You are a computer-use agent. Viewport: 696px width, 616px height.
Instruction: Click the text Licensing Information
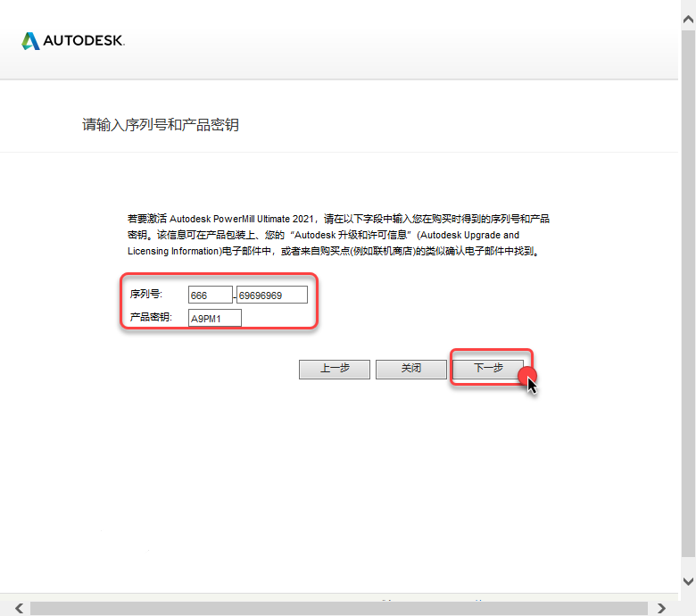(174, 252)
